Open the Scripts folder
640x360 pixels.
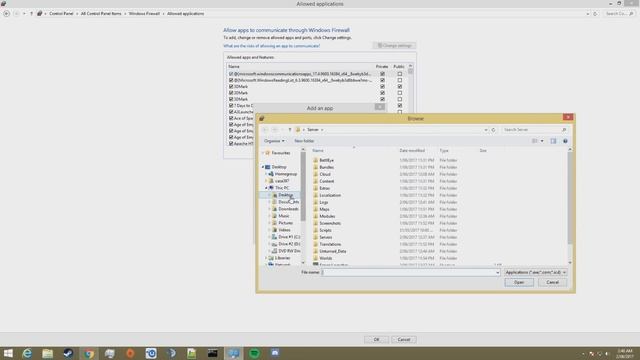[325, 230]
